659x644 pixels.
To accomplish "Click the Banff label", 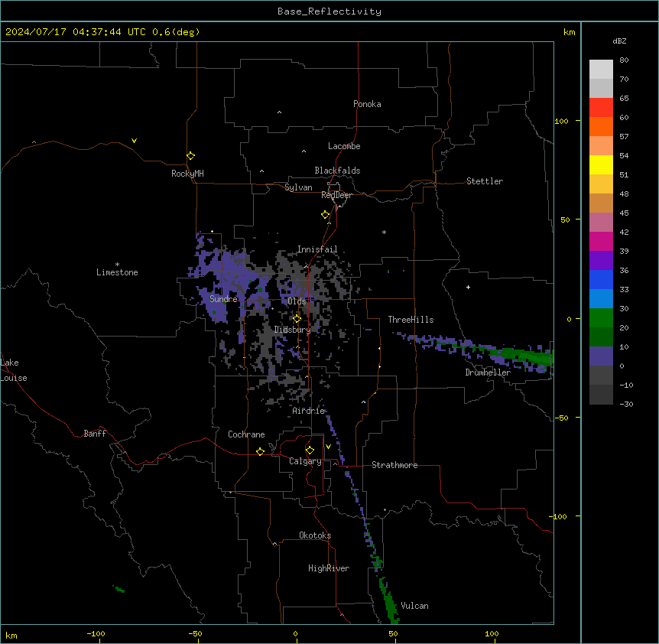I will (95, 434).
